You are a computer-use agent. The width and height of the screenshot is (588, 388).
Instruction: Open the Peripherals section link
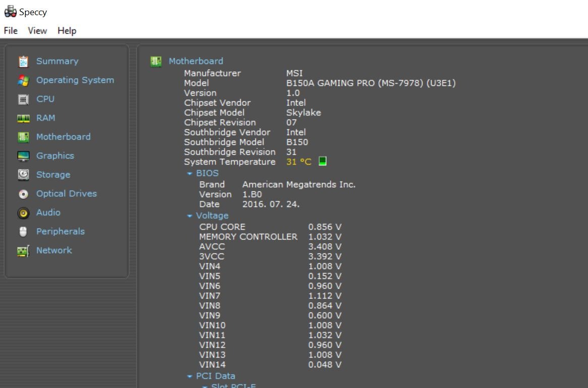pos(61,231)
